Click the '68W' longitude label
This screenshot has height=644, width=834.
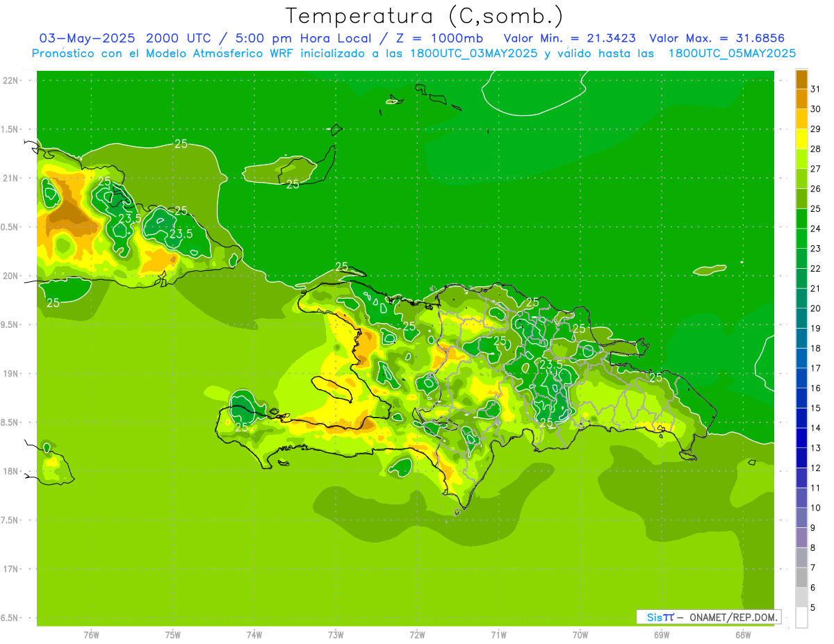[743, 635]
